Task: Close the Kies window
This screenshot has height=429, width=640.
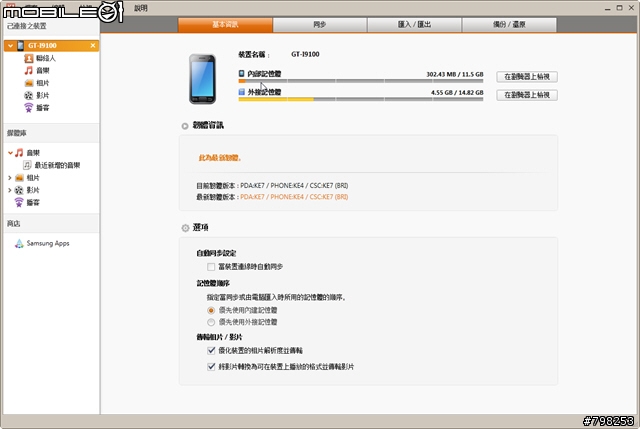Action: click(x=631, y=8)
